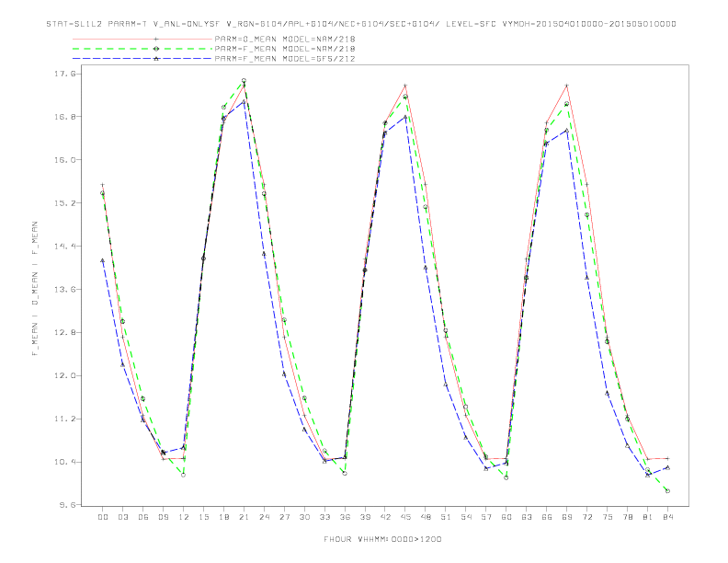Click y-axis tick value 16.8
The width and height of the screenshot is (728, 563).
65,117
